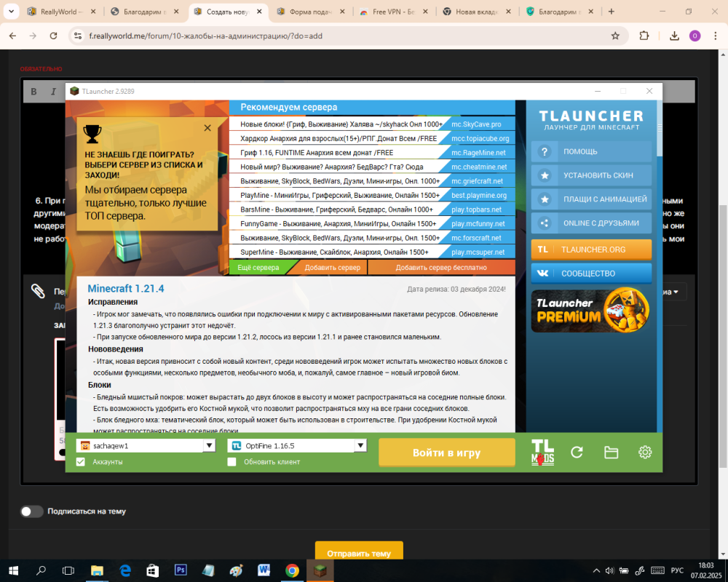Toggle Аккаунты checkbox
Image resolution: width=728 pixels, height=582 pixels.
81,462
